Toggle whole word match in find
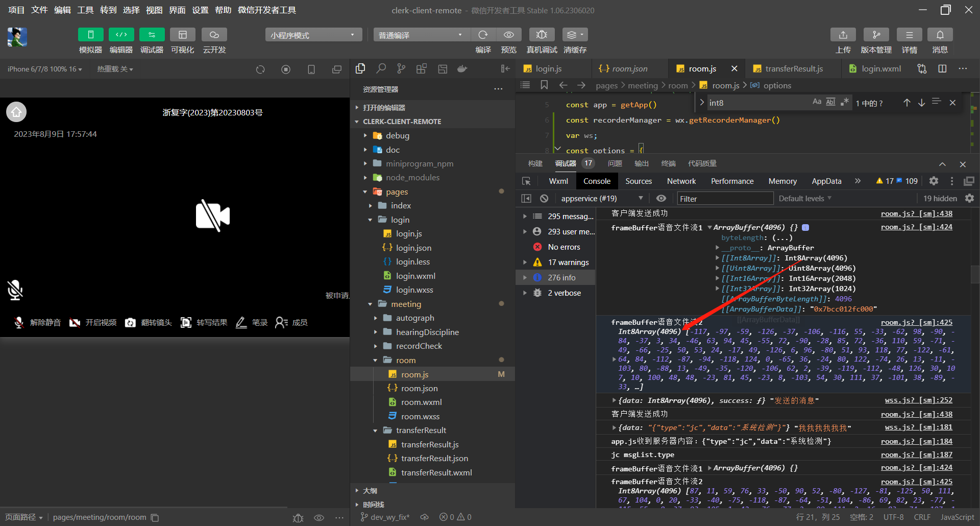 coord(830,102)
